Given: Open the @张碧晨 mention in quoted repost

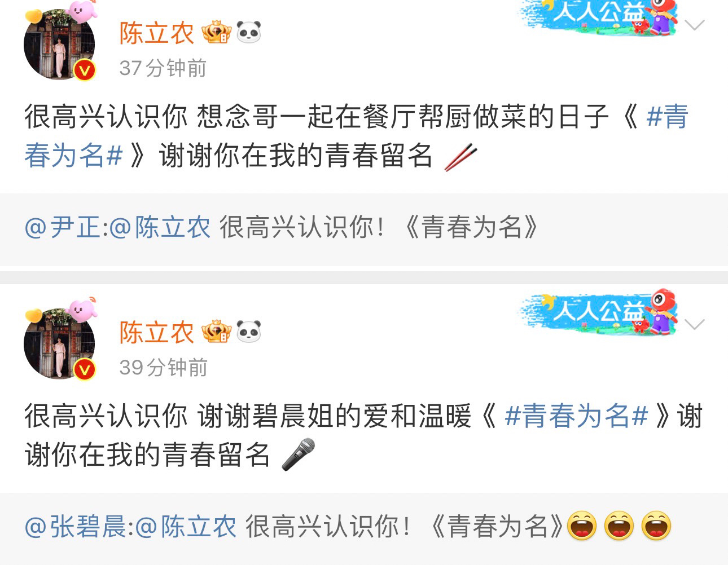Looking at the screenshot, I should [x=76, y=527].
